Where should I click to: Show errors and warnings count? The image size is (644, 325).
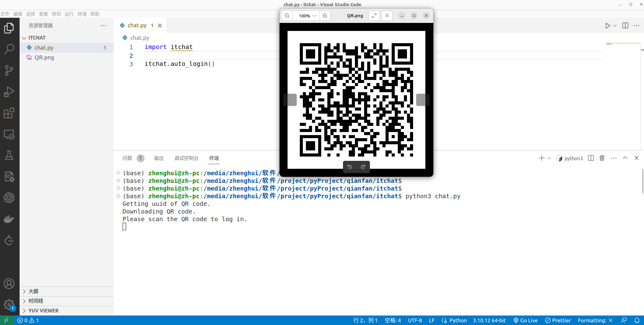28,320
